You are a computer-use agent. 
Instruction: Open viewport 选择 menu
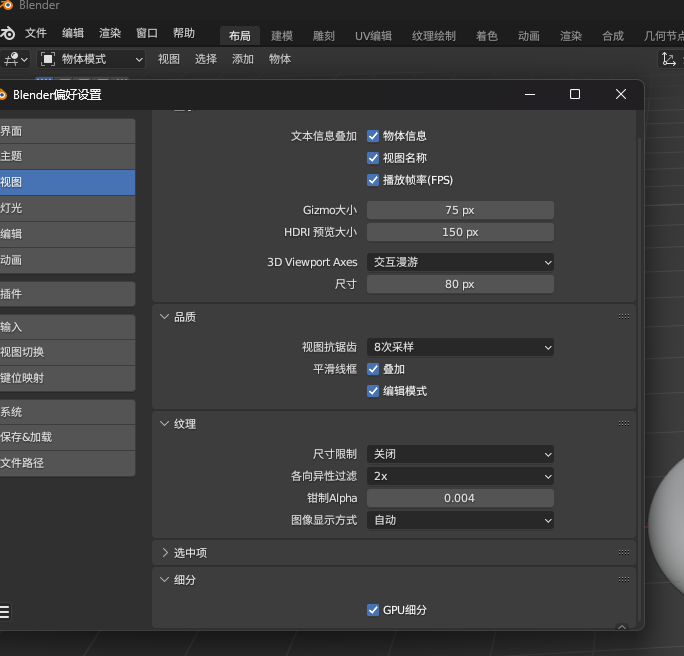click(205, 59)
